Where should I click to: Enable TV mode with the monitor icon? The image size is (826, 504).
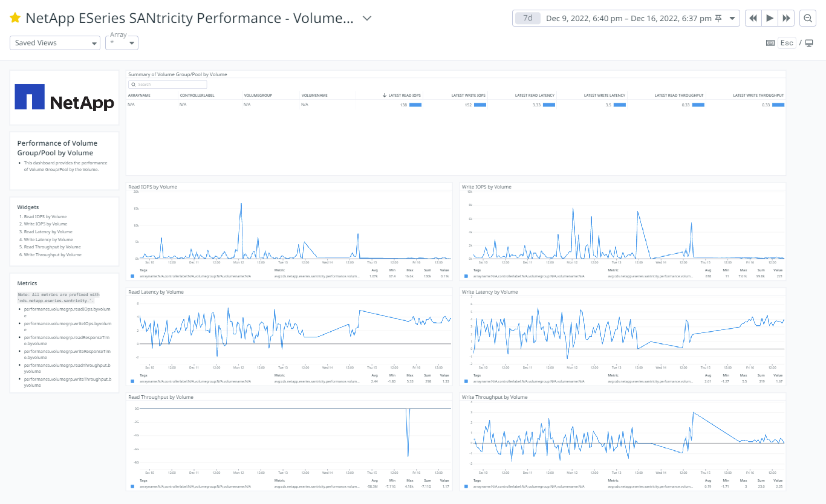[808, 42]
